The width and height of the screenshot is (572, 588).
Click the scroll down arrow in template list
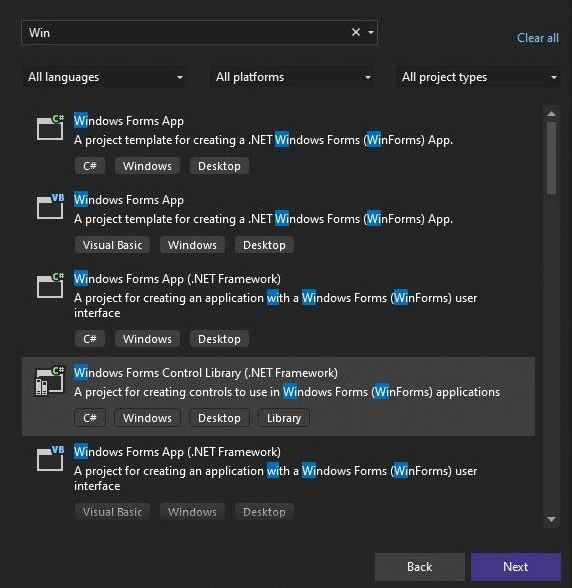[551, 519]
